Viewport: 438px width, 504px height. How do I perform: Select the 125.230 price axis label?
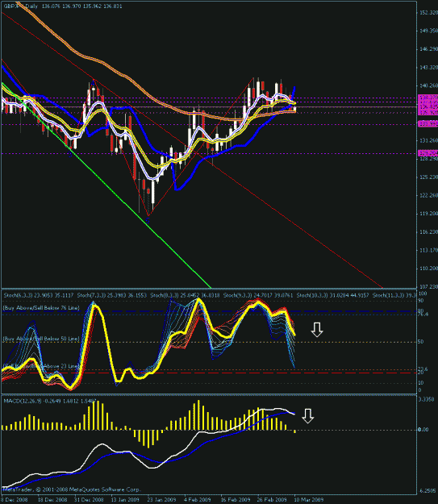click(428, 177)
